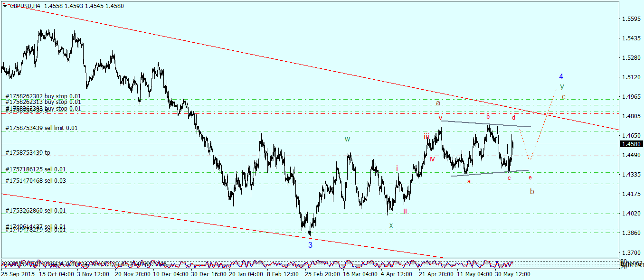Click time axis label 20 Nov 20:00
Screen dimensions: 644x280
point(132,274)
